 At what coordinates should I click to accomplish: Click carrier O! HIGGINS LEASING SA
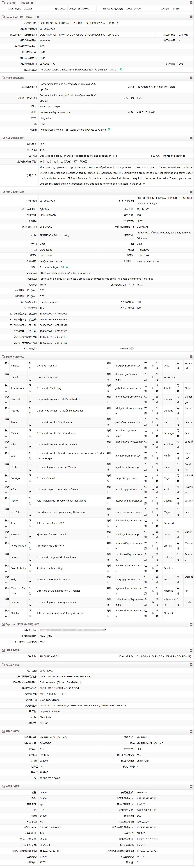click(164, 656)
